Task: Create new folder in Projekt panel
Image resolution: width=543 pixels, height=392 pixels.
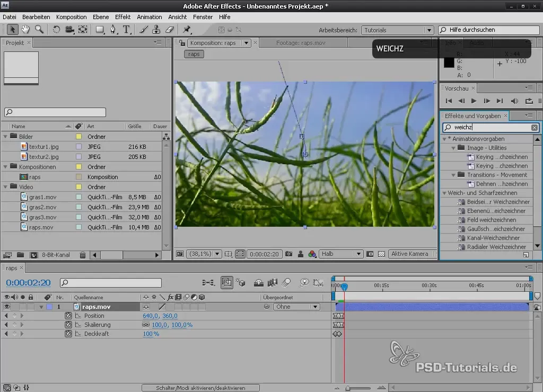Action: point(21,255)
